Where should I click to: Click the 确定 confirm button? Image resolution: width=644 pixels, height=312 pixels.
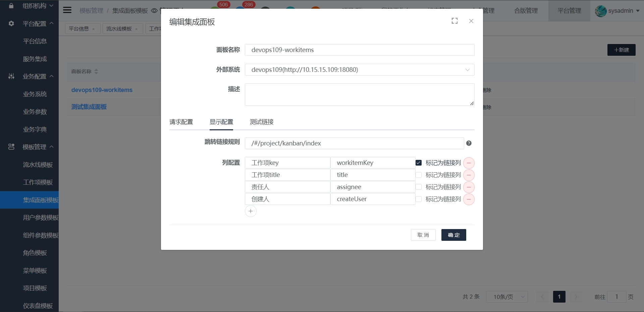click(453, 235)
